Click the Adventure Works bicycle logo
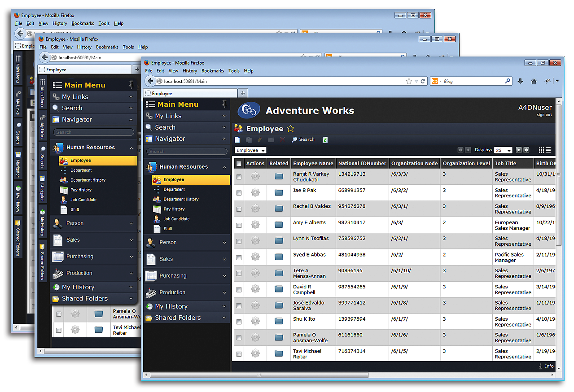The width and height of the screenshot is (574, 392). click(x=249, y=110)
